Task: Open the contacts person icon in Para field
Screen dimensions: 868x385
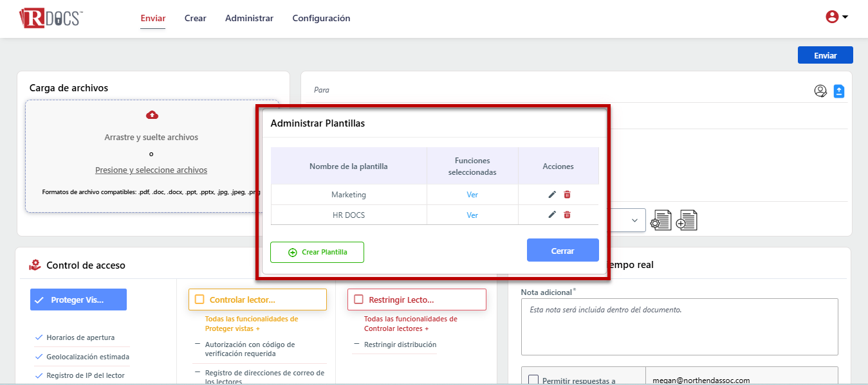Action: [x=820, y=91]
